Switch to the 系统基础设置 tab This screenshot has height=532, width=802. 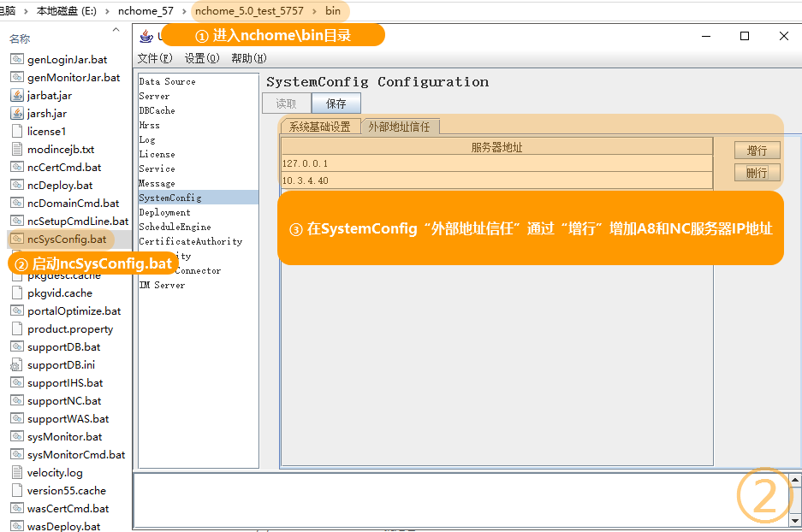tap(319, 127)
